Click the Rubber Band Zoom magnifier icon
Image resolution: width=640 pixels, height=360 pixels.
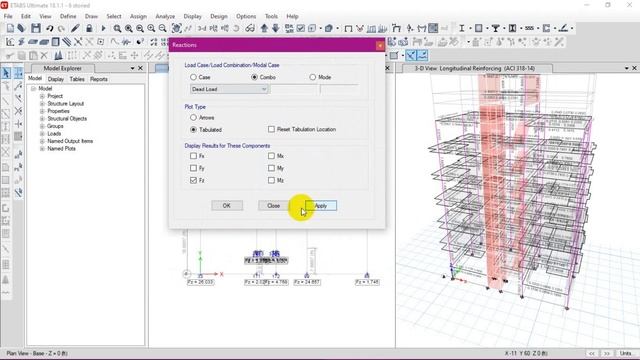117,28
